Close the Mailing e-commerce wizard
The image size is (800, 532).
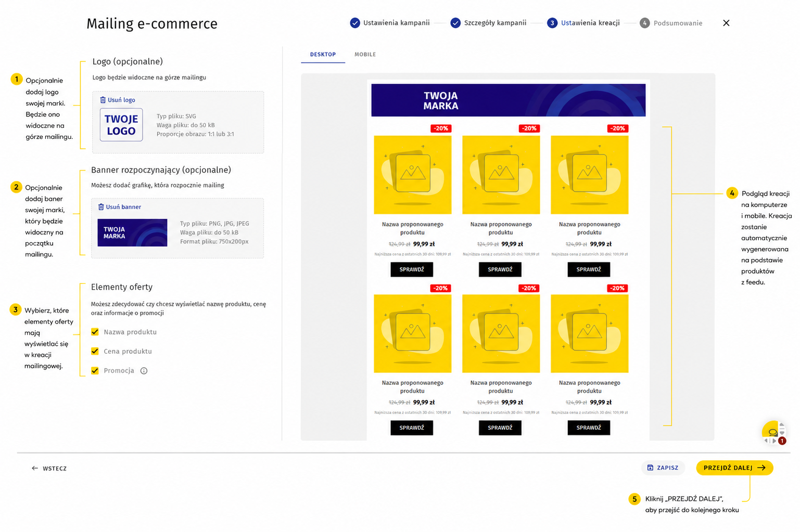(726, 23)
